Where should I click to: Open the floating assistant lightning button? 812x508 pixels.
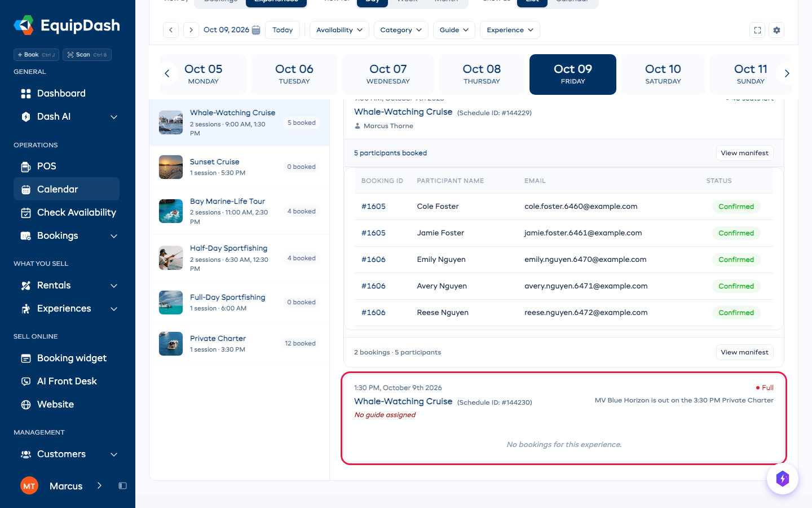(782, 479)
